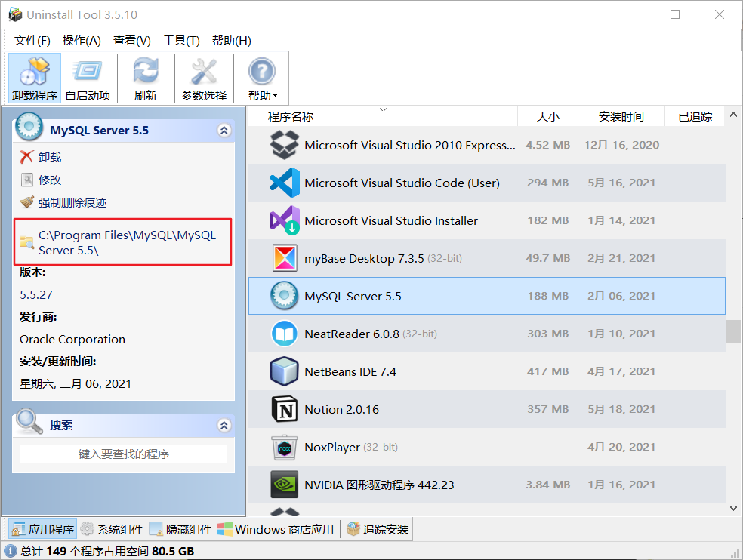This screenshot has width=743, height=560.
Task: Click the search field 键入要查找的程序
Action: [123, 454]
